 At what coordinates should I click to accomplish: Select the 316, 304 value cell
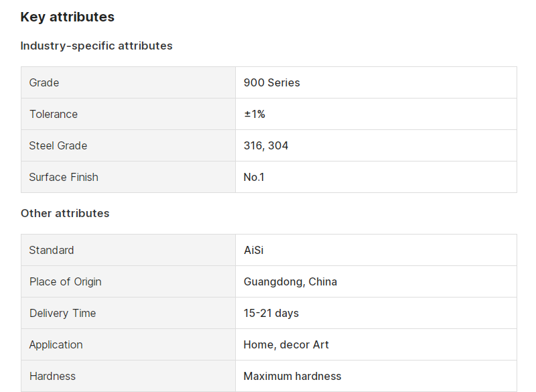click(x=376, y=145)
